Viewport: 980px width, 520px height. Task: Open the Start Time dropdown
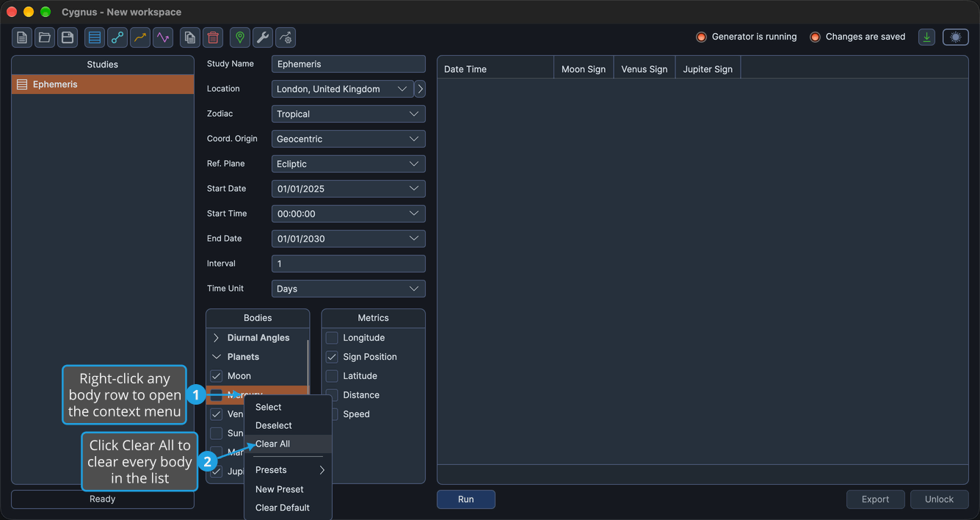pos(348,214)
